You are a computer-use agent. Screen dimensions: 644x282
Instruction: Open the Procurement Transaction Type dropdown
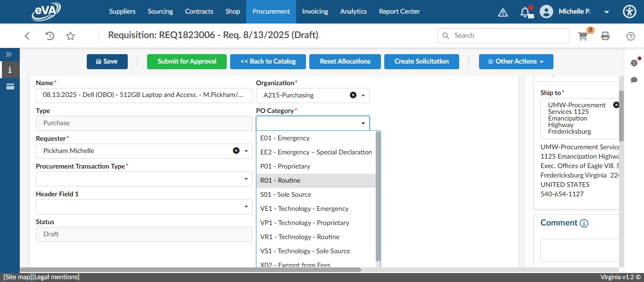[245, 178]
